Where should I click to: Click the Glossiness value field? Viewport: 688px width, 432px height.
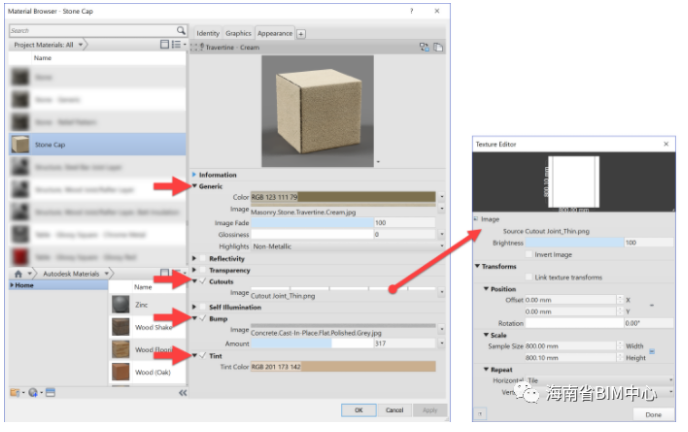click(404, 235)
